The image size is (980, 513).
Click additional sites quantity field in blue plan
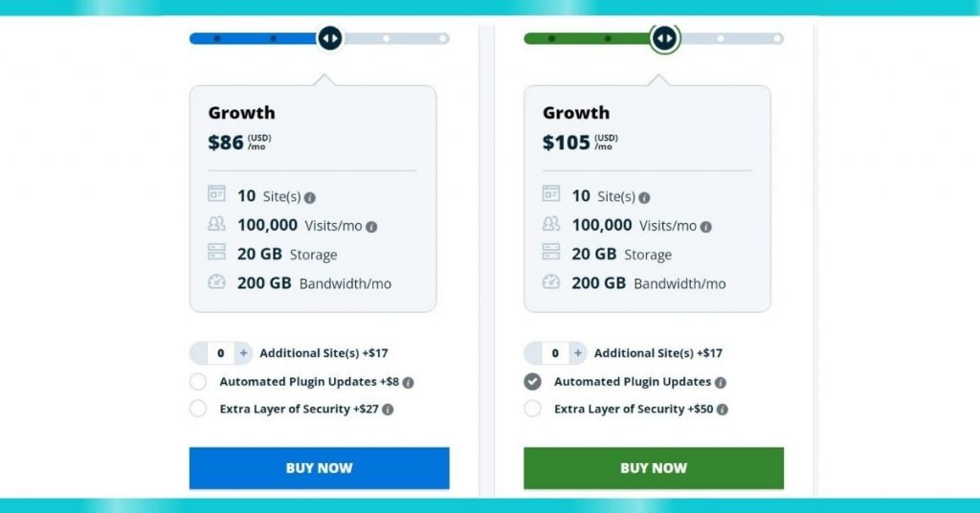click(x=221, y=353)
